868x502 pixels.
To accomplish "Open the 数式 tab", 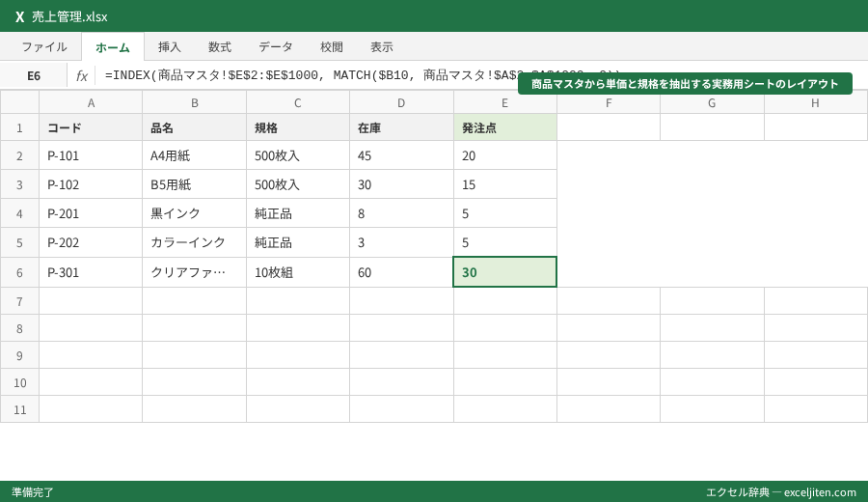I will tap(220, 46).
